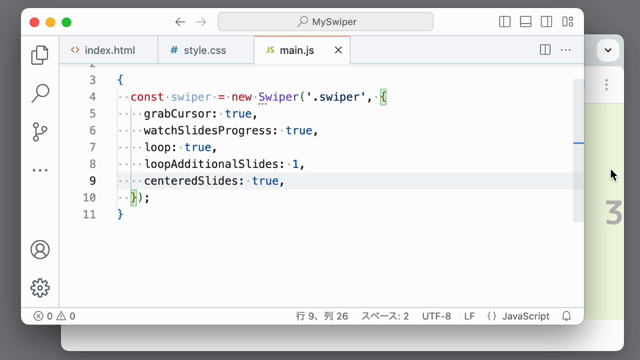Open the Explorer files icon
The height and width of the screenshot is (360, 640).
coord(40,55)
